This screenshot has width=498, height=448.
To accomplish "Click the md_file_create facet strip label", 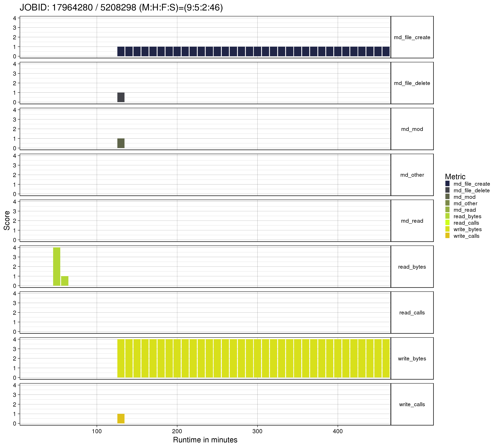I will click(x=412, y=37).
